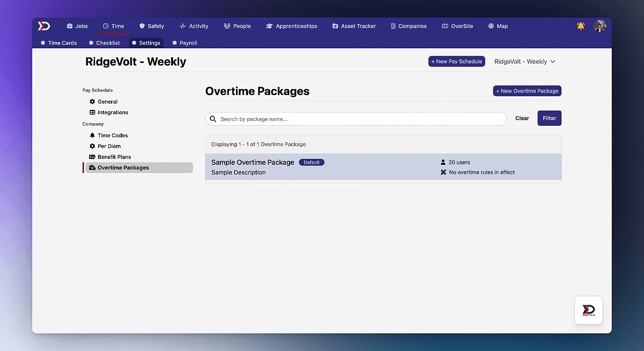This screenshot has height=351, width=644.
Task: Open the user profile avatar
Action: [600, 26]
